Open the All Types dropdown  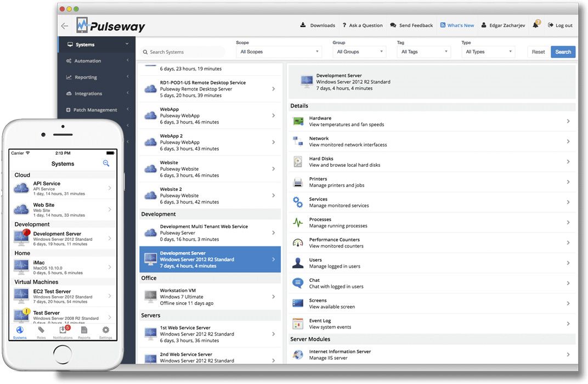click(488, 52)
